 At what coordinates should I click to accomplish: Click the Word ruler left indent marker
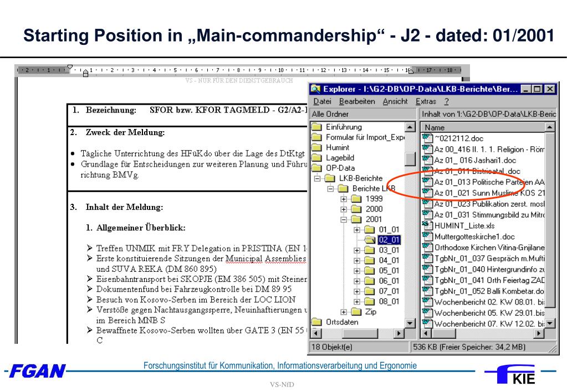[x=85, y=74]
